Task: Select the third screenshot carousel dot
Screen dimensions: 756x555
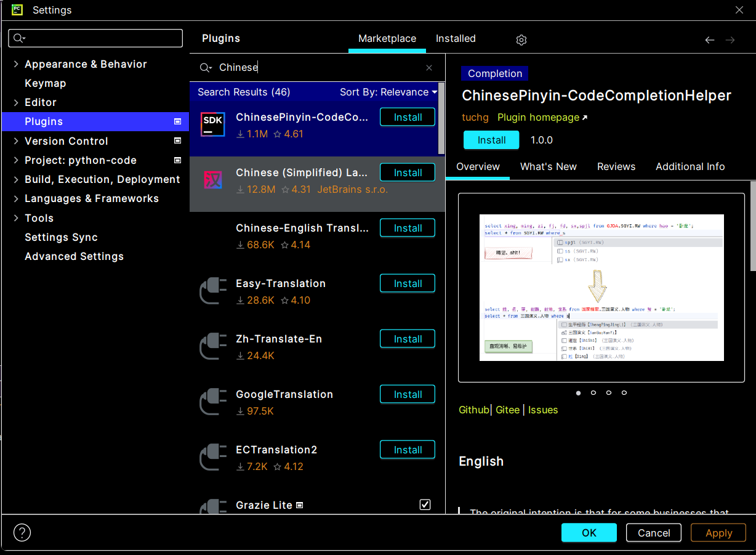Action: (609, 392)
